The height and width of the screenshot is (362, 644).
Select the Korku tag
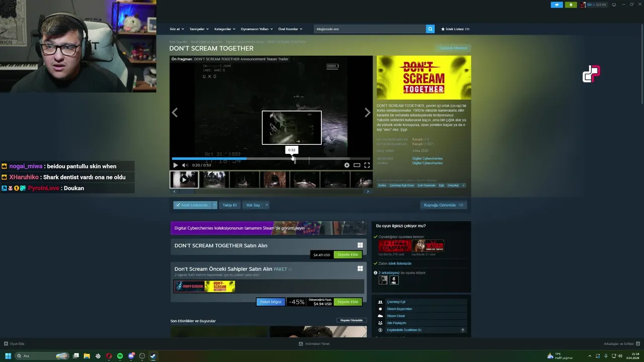click(382, 186)
